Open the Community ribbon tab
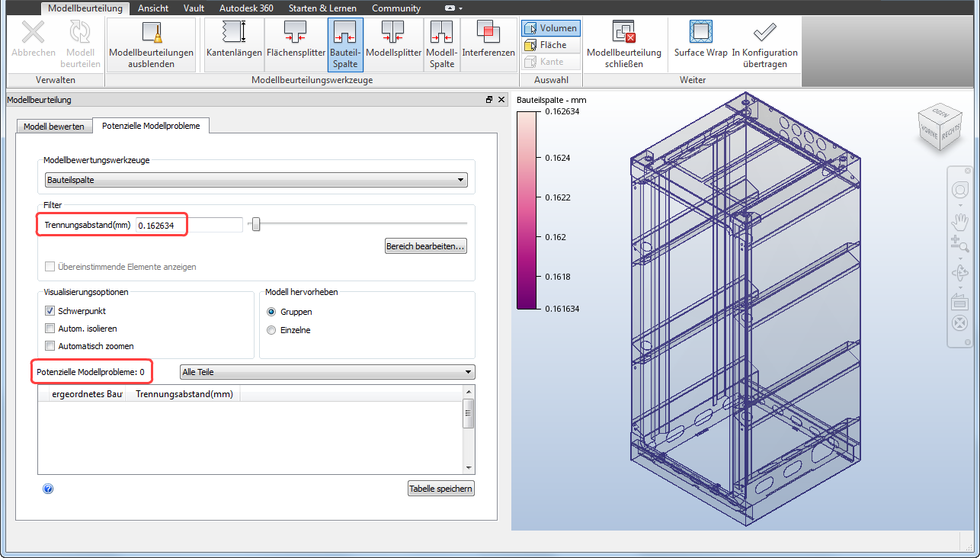The width and height of the screenshot is (980, 558). click(x=396, y=8)
